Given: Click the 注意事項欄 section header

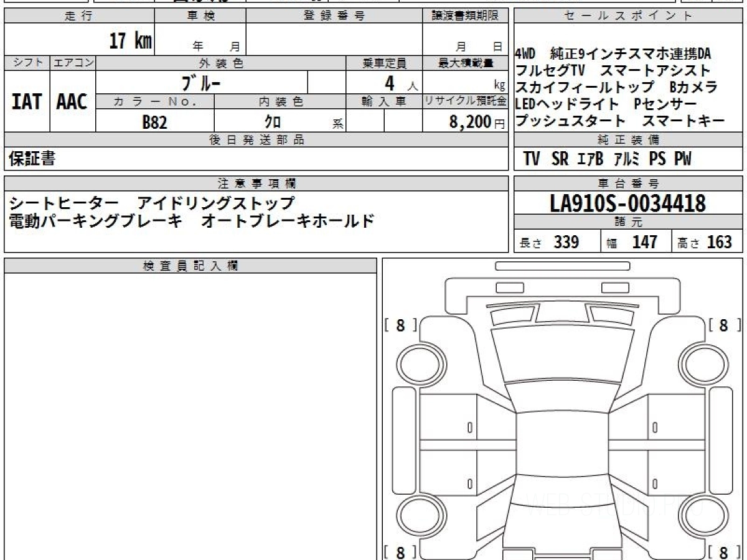Looking at the screenshot, I should (256, 183).
